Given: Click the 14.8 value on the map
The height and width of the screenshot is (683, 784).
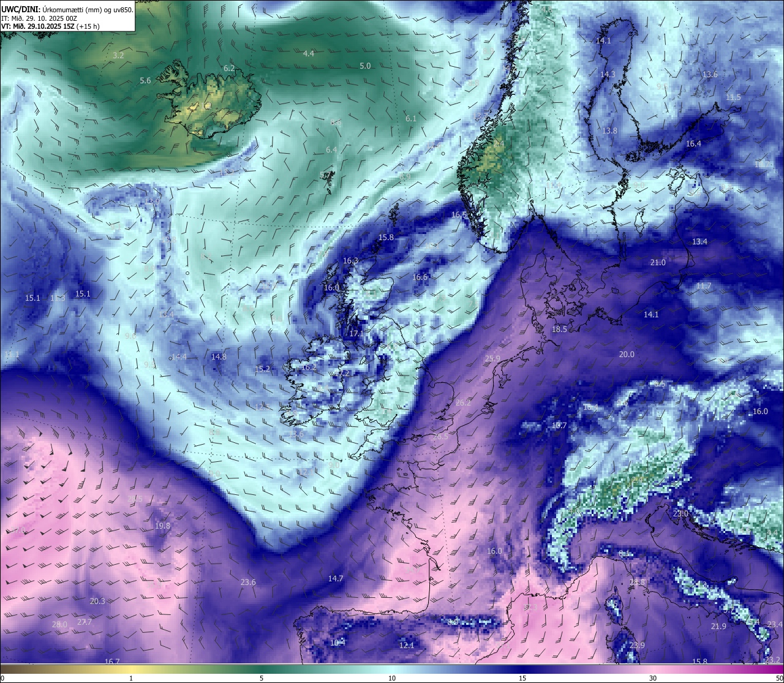Looking at the screenshot, I should pos(219,357).
